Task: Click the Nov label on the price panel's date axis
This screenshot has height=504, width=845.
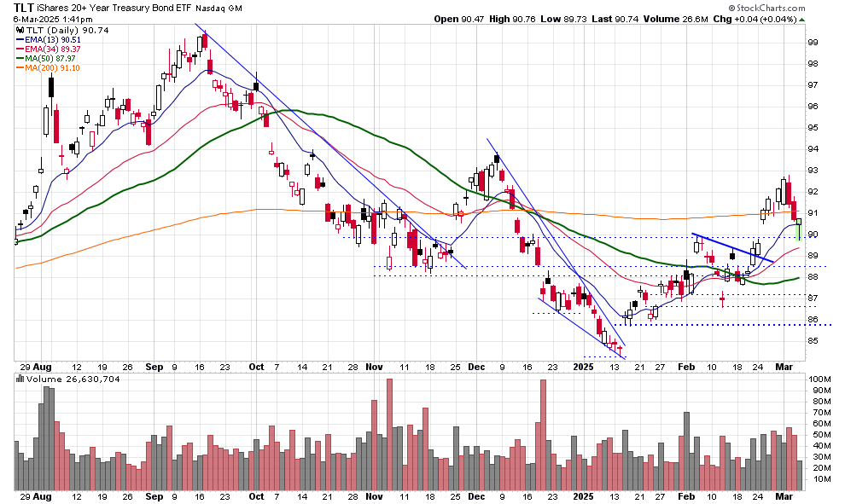Action: point(374,368)
